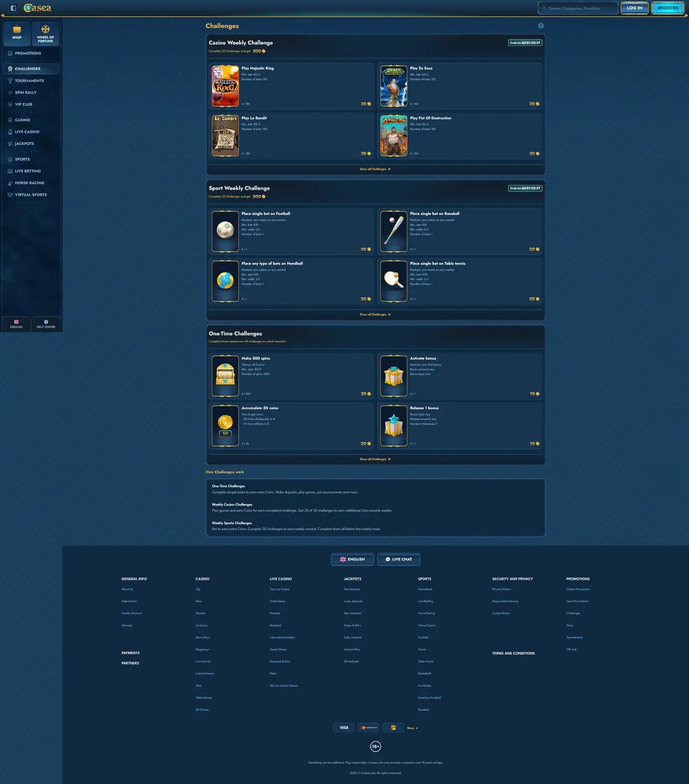The height and width of the screenshot is (784, 689).
Task: Open the About Us footer link
Action: coord(127,589)
